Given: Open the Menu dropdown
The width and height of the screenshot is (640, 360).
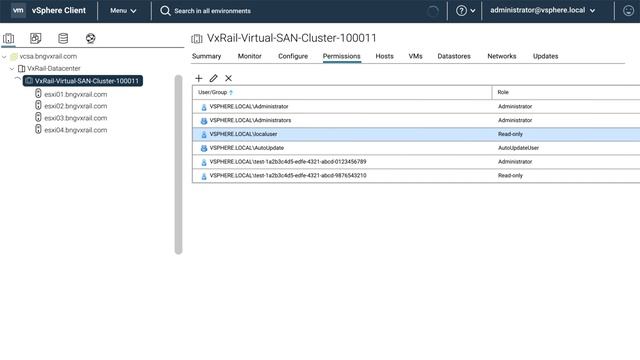Looking at the screenshot, I should [123, 11].
